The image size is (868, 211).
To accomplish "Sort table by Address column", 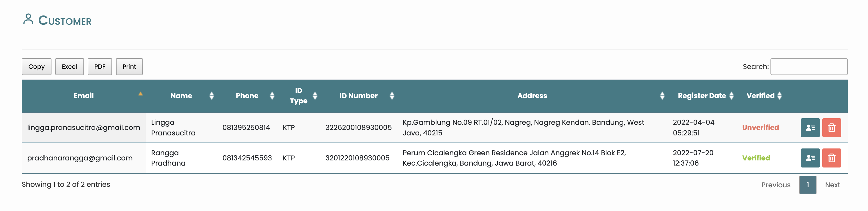I will click(662, 96).
